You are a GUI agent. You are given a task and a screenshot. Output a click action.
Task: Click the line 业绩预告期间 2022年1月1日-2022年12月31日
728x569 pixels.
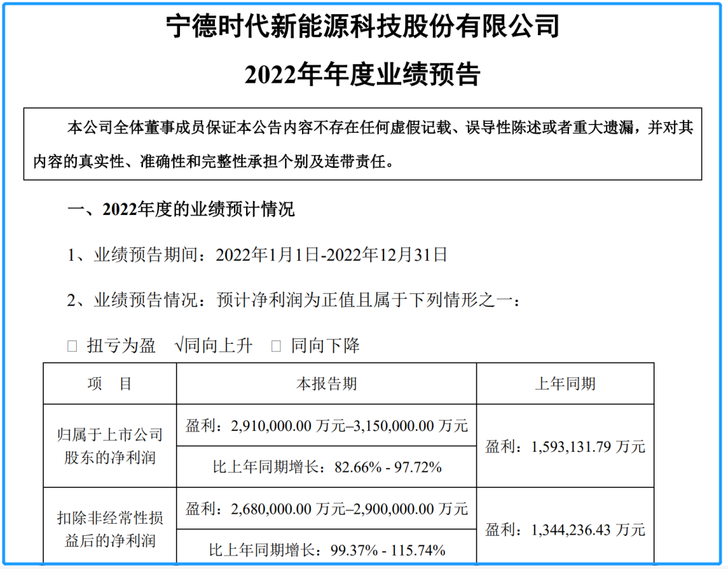[257, 255]
